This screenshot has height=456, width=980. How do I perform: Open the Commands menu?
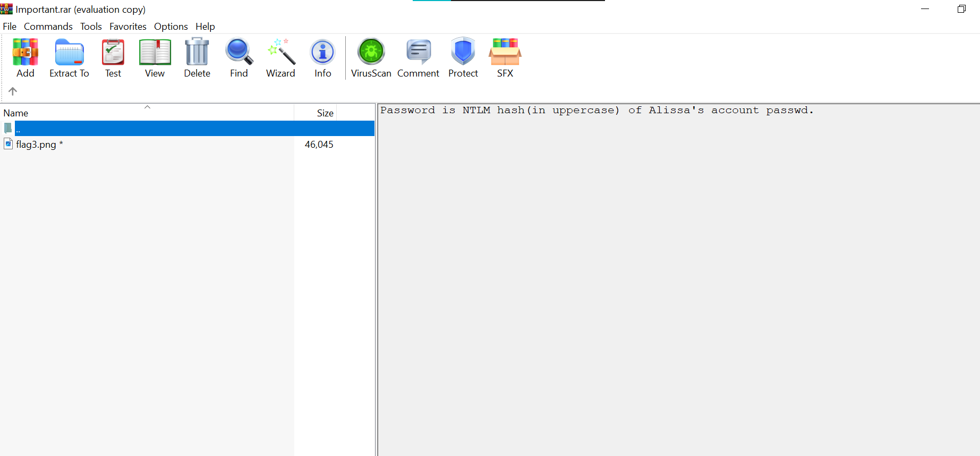48,27
